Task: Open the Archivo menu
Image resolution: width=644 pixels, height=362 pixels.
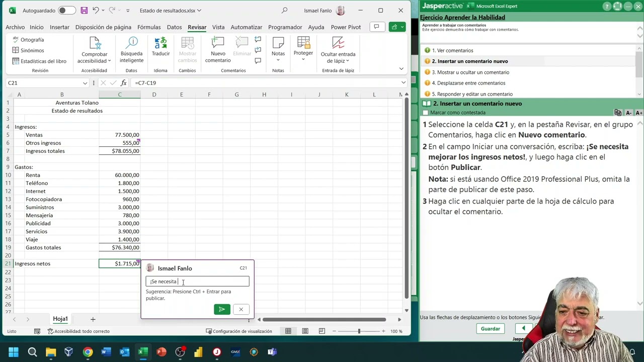Action: coord(15,27)
